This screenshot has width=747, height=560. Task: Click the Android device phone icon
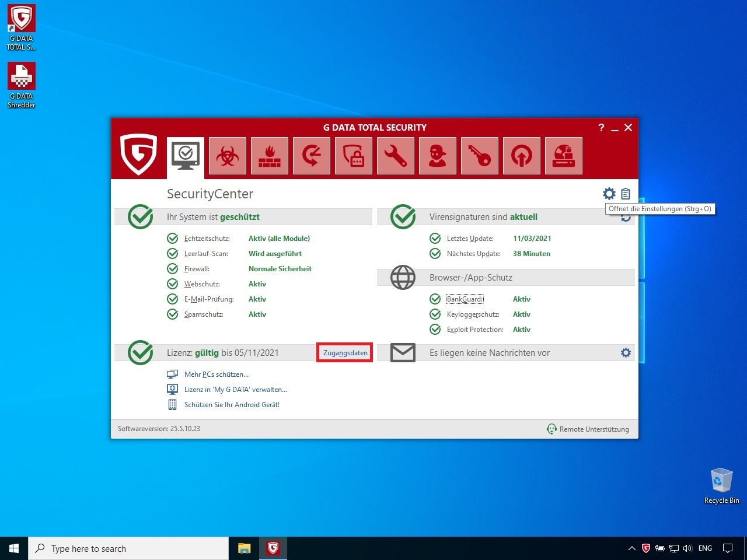click(172, 405)
